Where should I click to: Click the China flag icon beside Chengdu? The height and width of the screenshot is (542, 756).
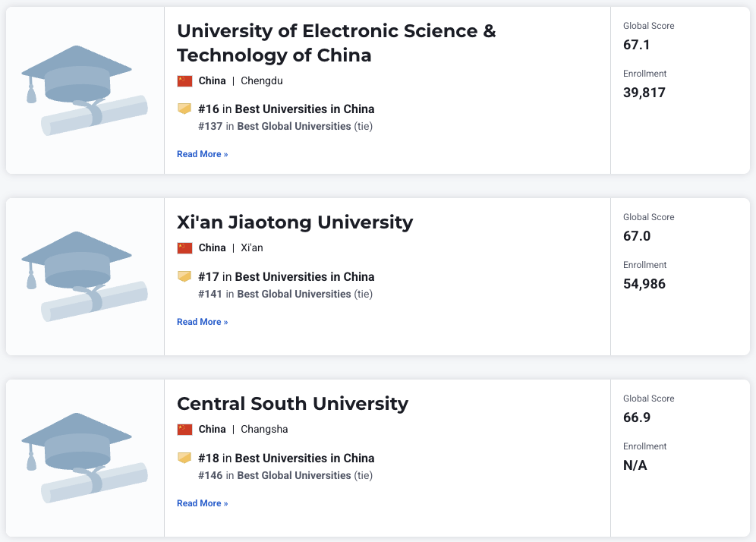[x=184, y=80]
